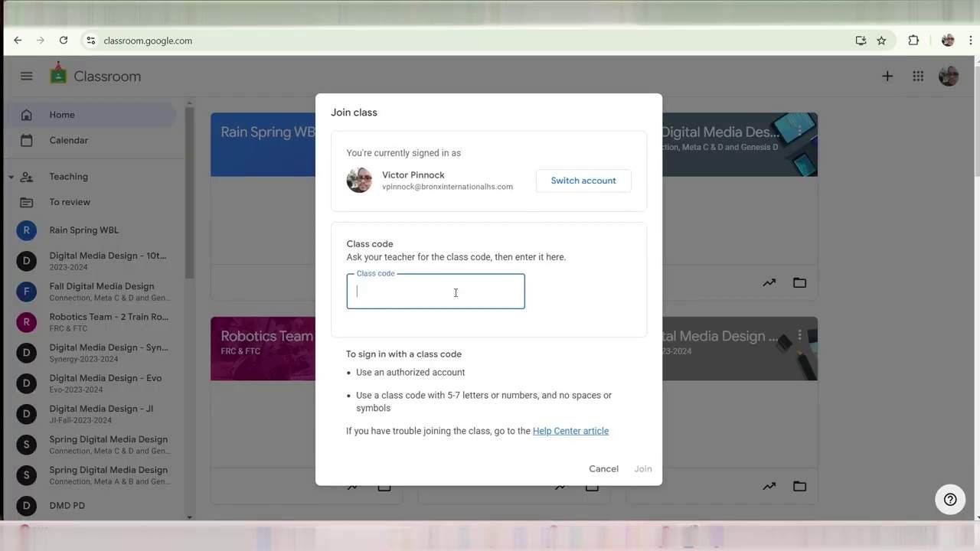Open Drive folder icon on bottom-right card
The image size is (980, 551).
[x=799, y=486]
